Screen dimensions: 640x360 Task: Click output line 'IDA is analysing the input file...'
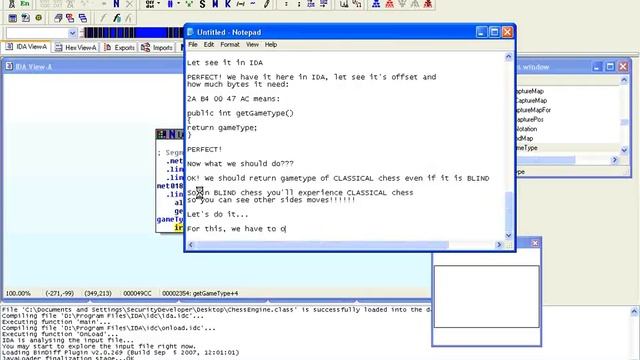coord(67,340)
